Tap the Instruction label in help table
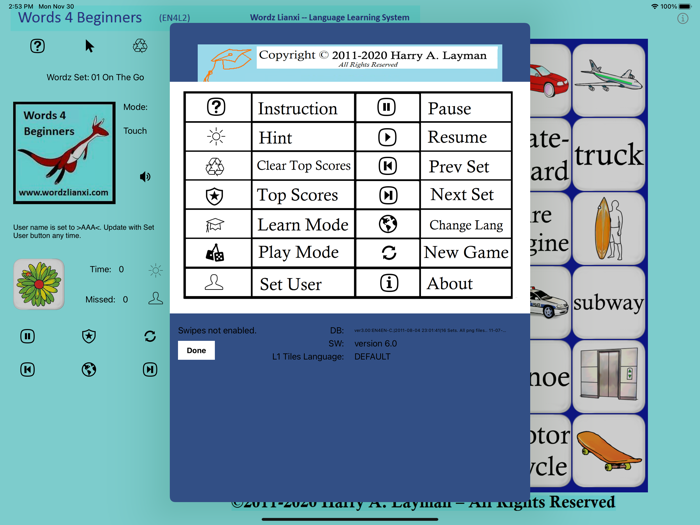700x525 pixels. pyautogui.click(x=298, y=108)
